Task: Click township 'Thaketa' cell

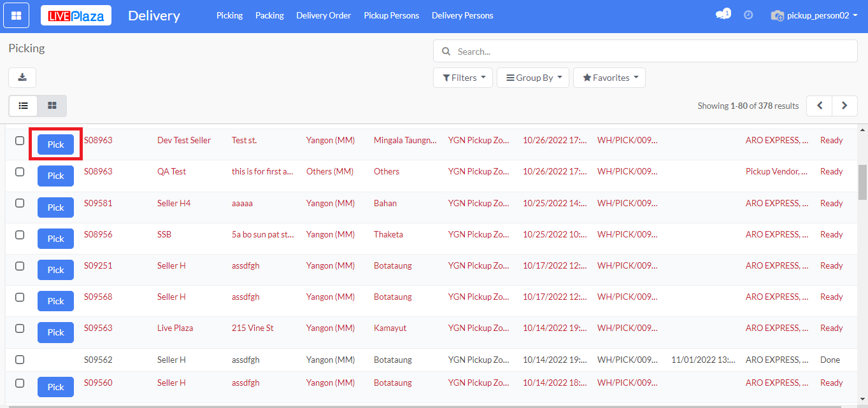Action: click(388, 234)
